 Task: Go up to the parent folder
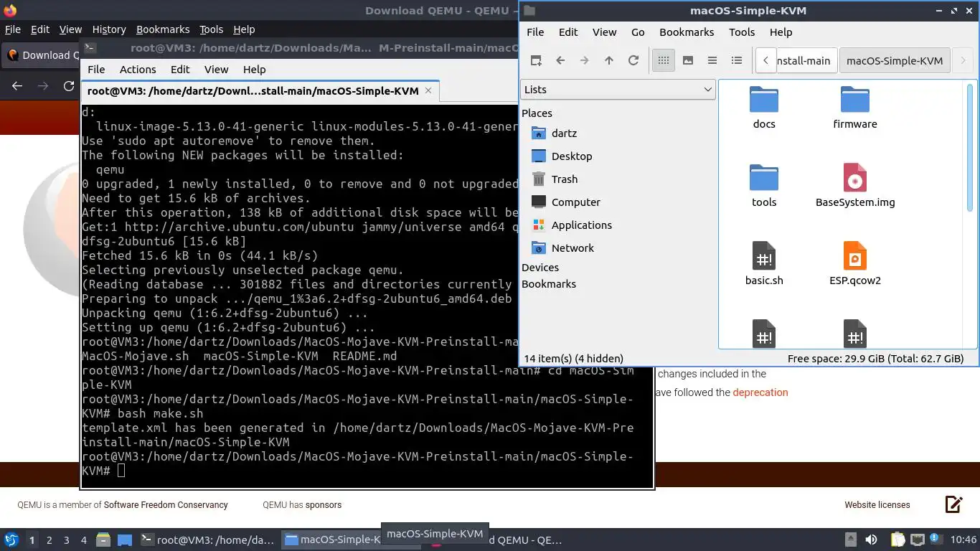pos(609,60)
